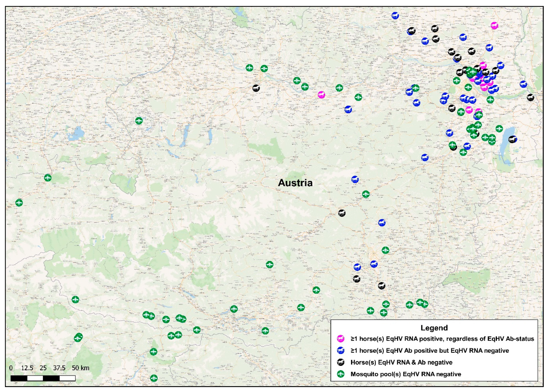
Task: Click the green mosquito icon in legend
Action: pyautogui.click(x=340, y=374)
